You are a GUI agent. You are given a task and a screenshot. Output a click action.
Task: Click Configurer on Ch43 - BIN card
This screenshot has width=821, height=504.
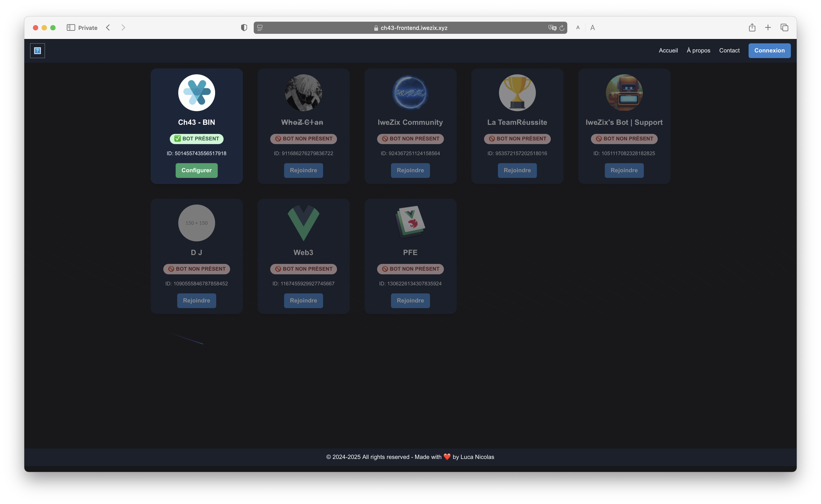click(x=196, y=170)
